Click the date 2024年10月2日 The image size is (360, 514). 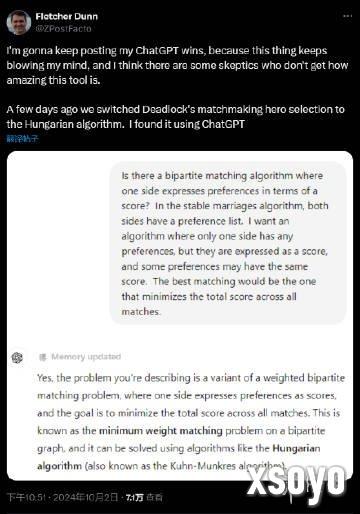[85, 498]
